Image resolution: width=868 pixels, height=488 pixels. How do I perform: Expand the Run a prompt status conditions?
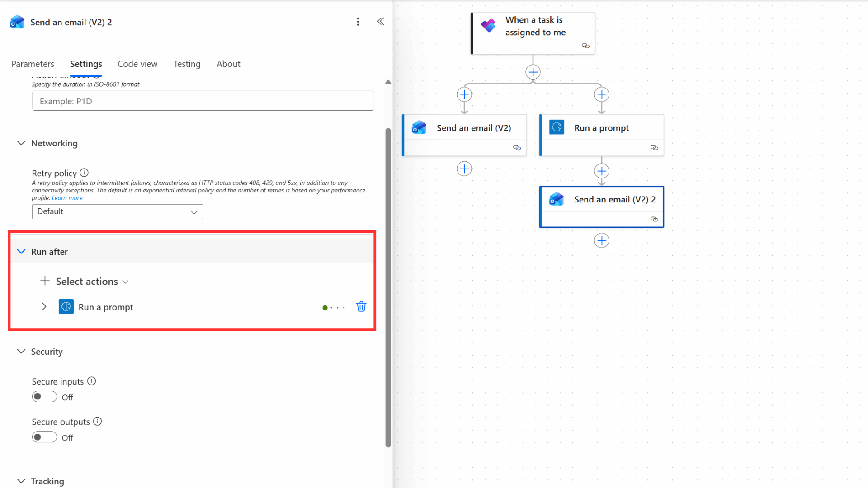[44, 306]
